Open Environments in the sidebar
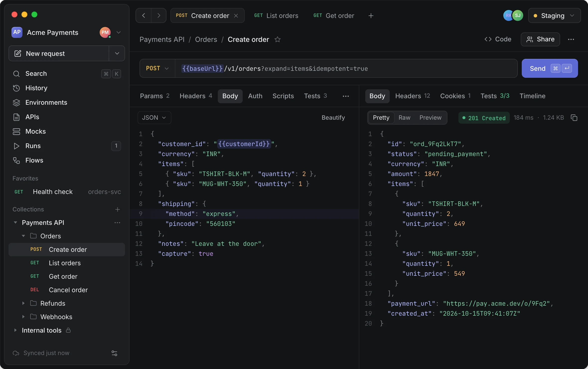This screenshot has height=369, width=588. (x=67, y=102)
